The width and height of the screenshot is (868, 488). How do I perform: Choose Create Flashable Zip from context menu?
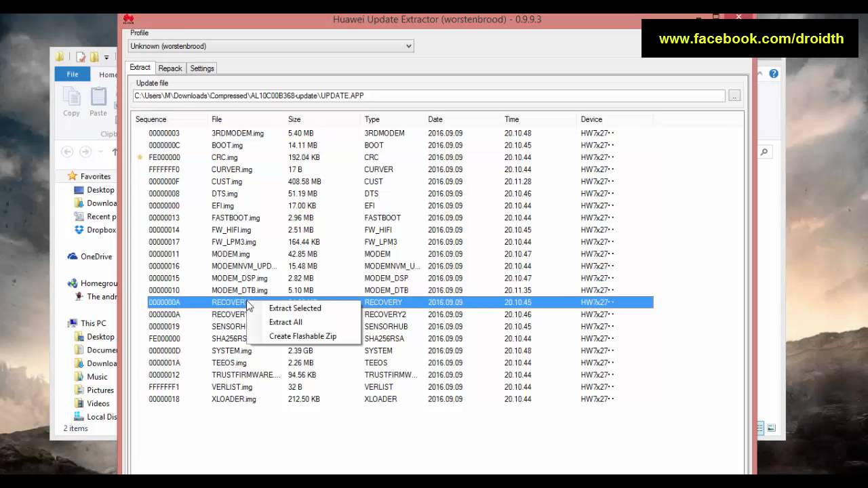(302, 336)
